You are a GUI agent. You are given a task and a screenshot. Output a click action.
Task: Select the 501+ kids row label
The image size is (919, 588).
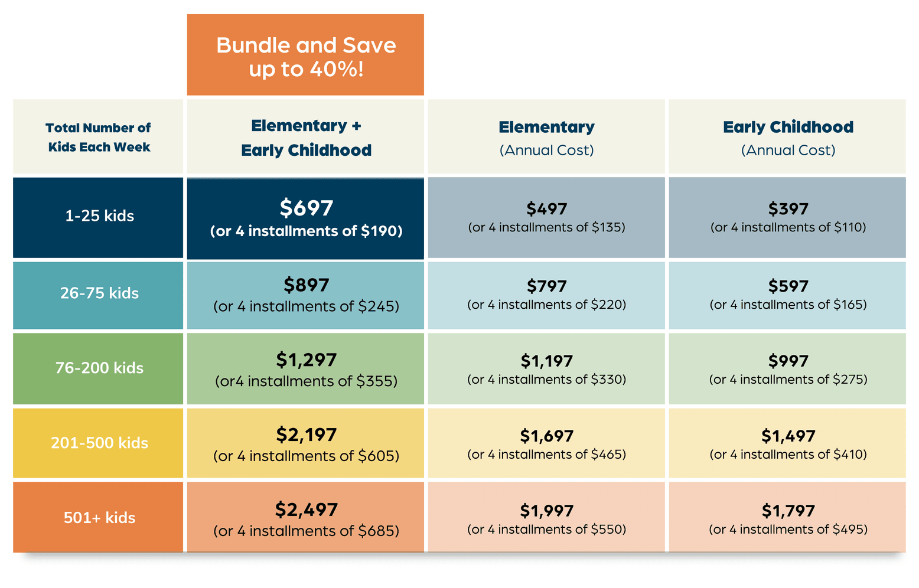coord(99,518)
